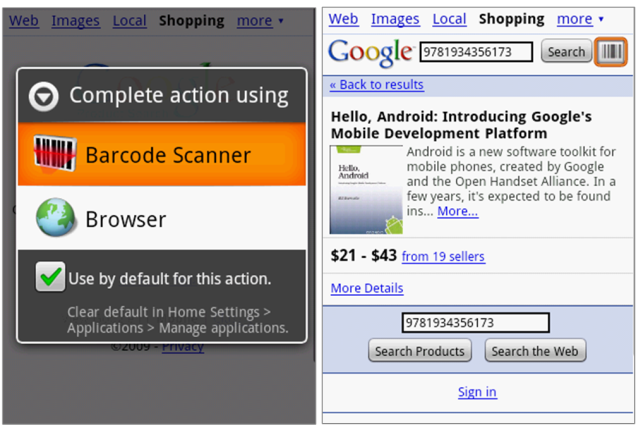Image resolution: width=640 pixels, height=435 pixels.
Task: Expand the 'more' dropdown on right screen
Action: (580, 19)
